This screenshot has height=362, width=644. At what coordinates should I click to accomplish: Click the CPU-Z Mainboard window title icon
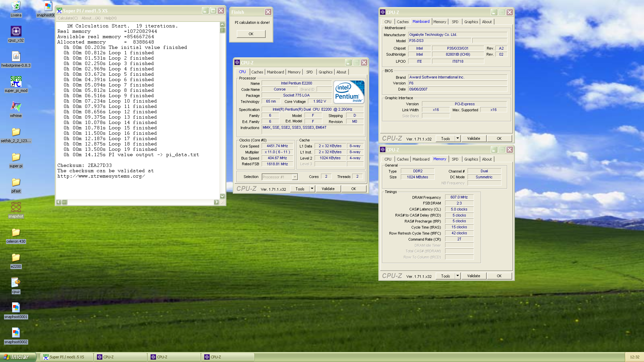(x=383, y=12)
